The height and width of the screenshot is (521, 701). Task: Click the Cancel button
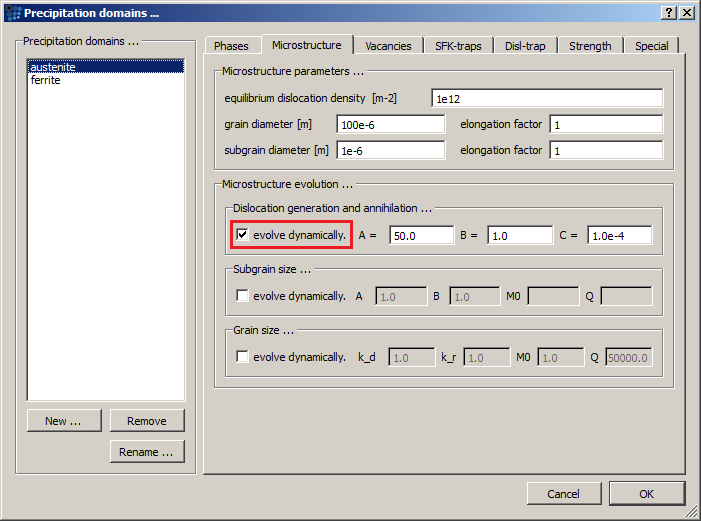point(564,494)
